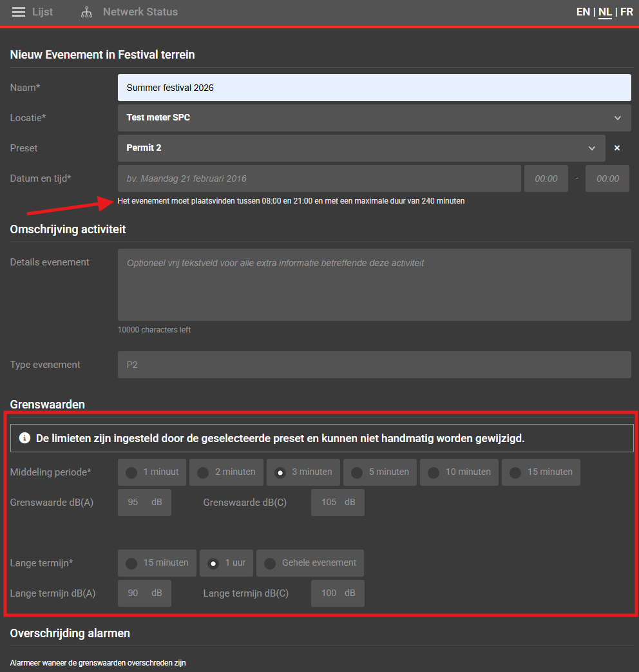The image size is (639, 672).
Task: Click the Netwerk Status network icon
Action: 86,12
